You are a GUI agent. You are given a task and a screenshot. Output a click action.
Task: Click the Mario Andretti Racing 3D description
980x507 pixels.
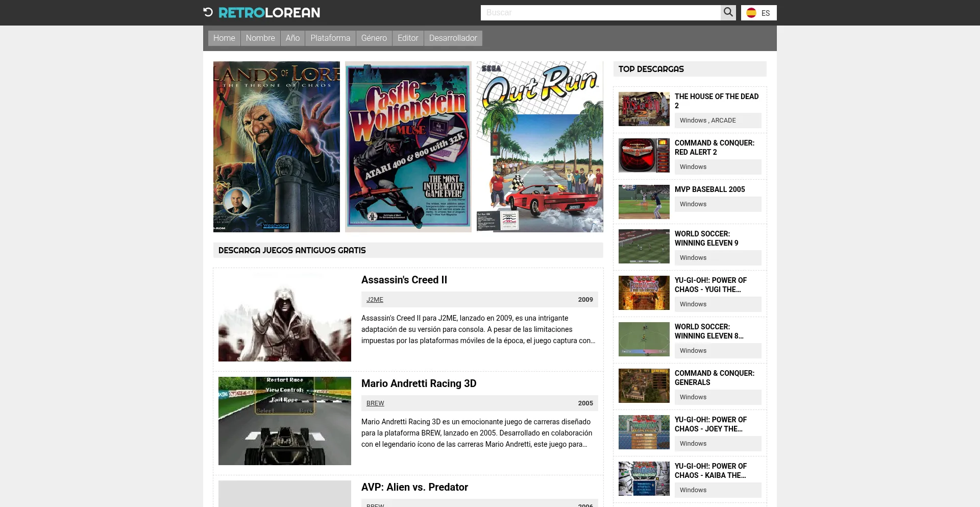point(477,433)
